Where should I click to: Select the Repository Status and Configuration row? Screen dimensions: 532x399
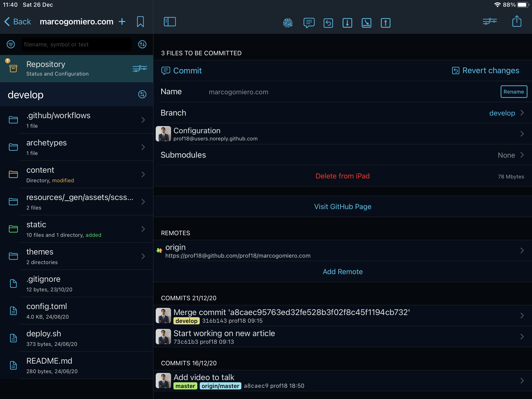click(x=77, y=69)
